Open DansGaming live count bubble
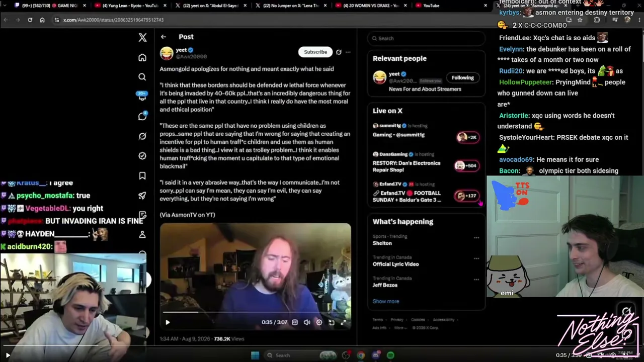Image resolution: width=644 pixels, height=362 pixels. (466, 165)
